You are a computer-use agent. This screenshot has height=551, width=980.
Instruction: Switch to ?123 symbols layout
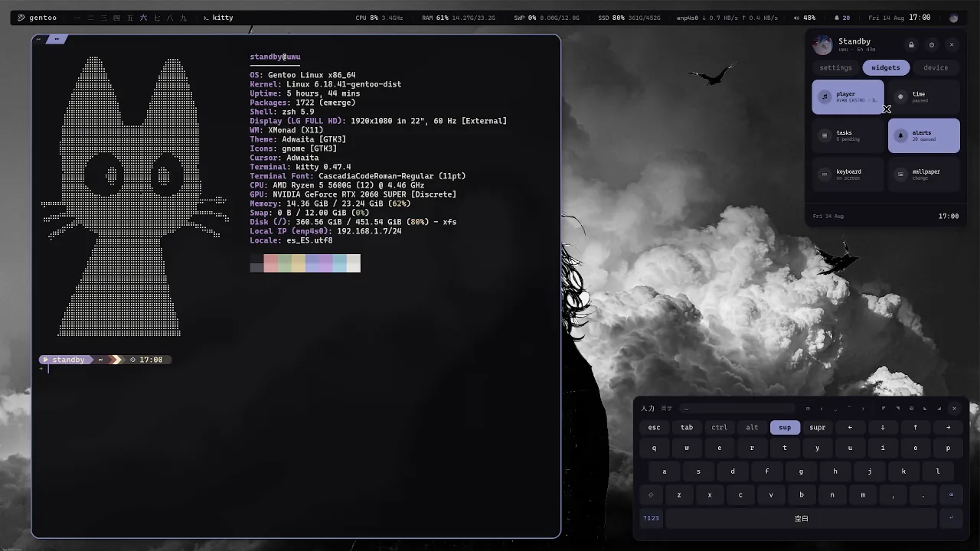[652, 518]
